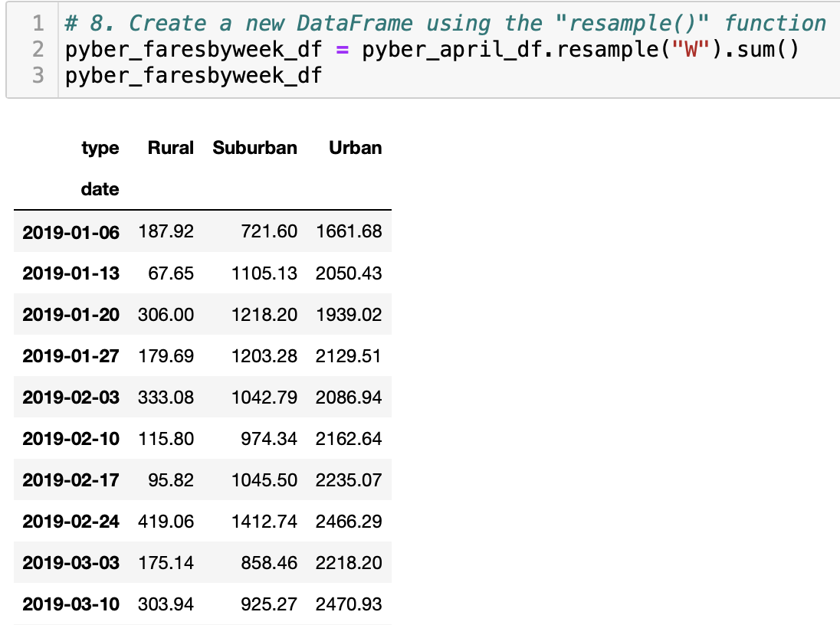Click Rural value 419.06
The width and height of the screenshot is (840, 625).
point(166,521)
